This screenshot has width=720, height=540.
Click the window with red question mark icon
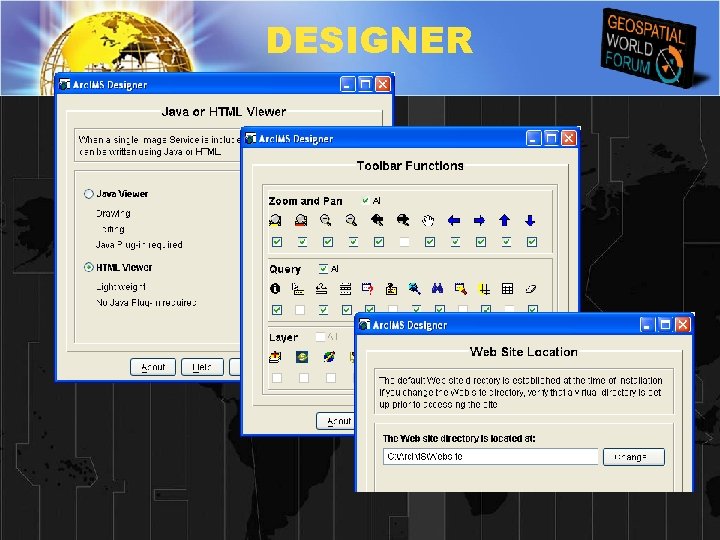point(367,288)
